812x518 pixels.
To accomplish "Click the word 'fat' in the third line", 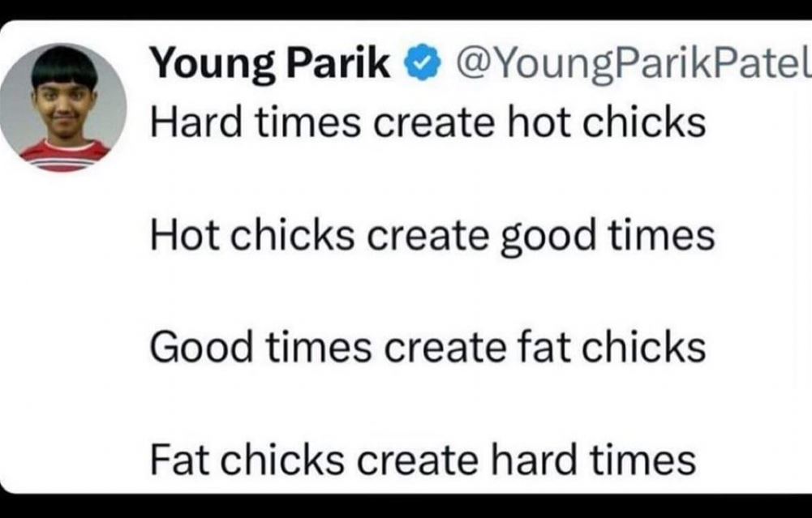I will click(x=543, y=347).
